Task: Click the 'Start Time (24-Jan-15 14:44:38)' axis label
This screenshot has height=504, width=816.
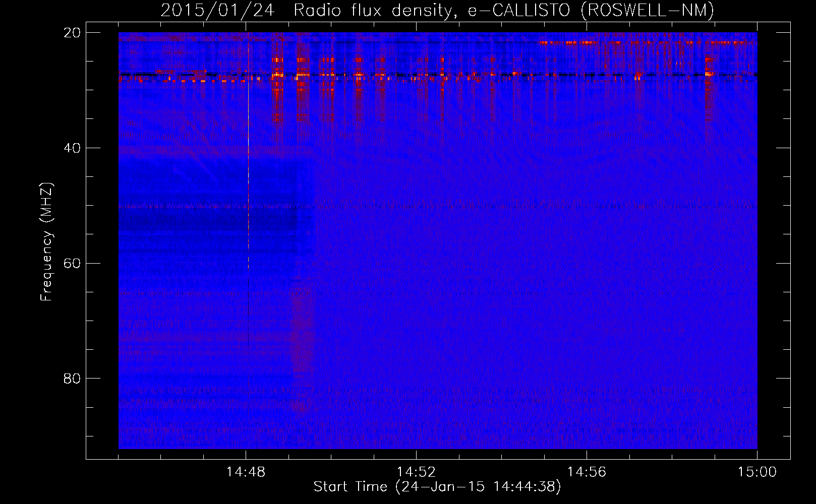Action: click(437, 487)
